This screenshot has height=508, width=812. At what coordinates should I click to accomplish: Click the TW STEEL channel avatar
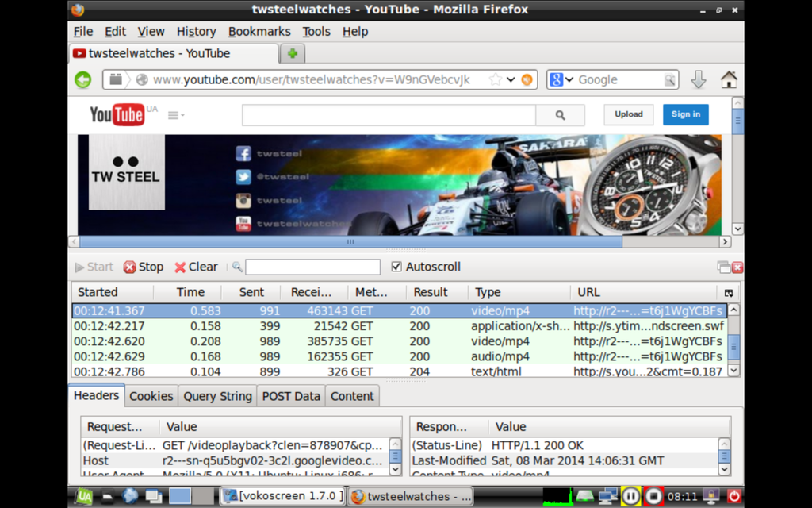(127, 172)
